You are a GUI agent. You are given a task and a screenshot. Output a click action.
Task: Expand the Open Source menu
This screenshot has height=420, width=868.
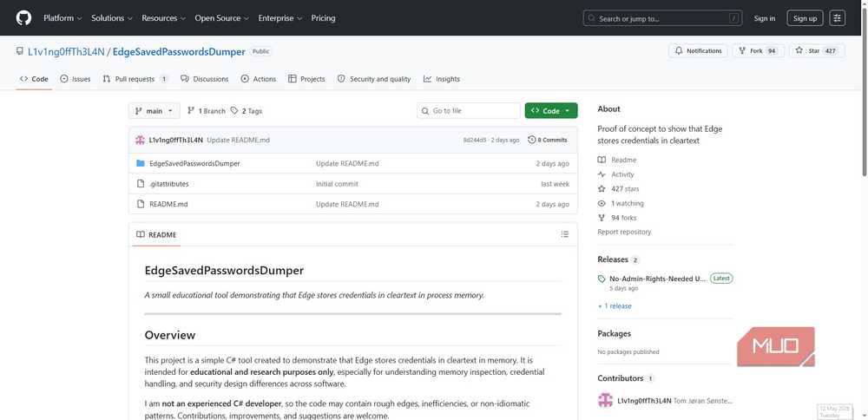coord(221,18)
